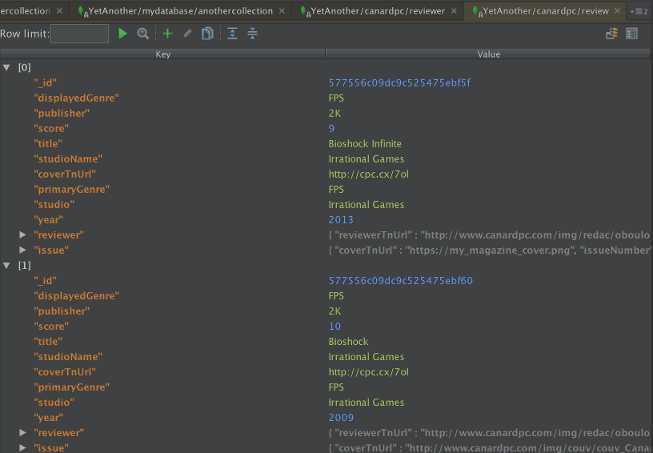Image resolution: width=653 pixels, height=453 pixels.
Task: Close the YetAnother/canardpc/review tab
Action: [617, 11]
